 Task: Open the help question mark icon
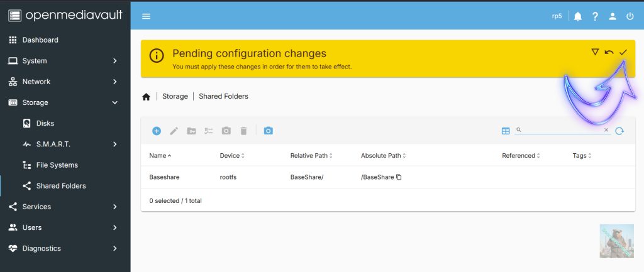[595, 16]
